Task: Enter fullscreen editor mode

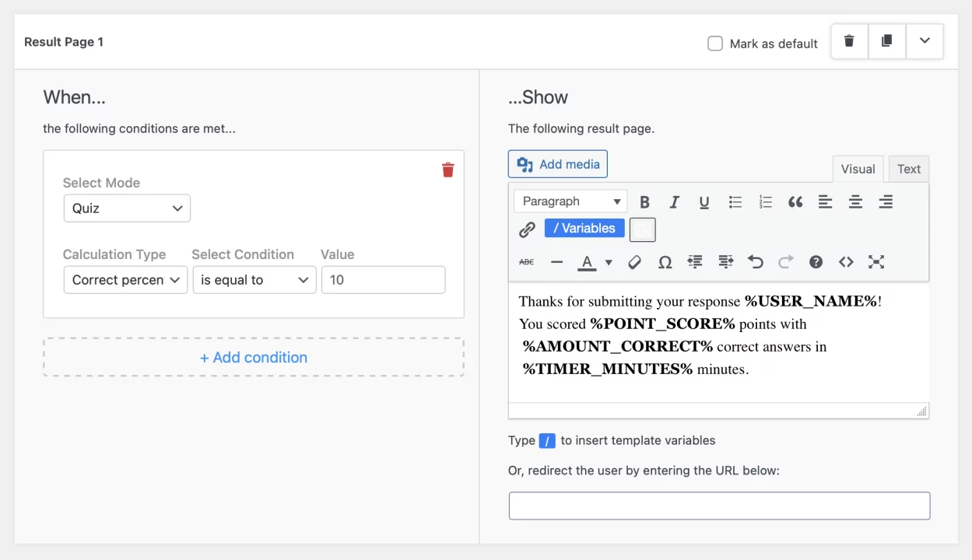Action: tap(876, 262)
